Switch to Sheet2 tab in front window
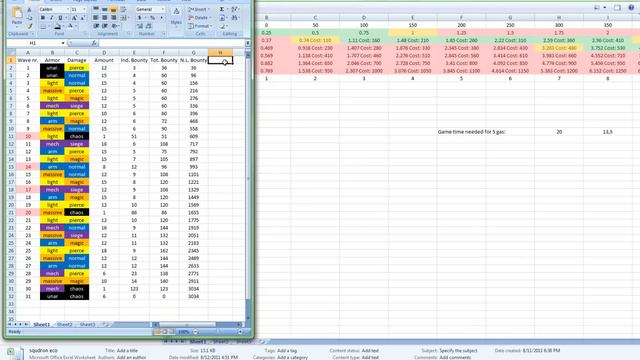Image resolution: width=640 pixels, height=360 pixels. tap(64, 324)
